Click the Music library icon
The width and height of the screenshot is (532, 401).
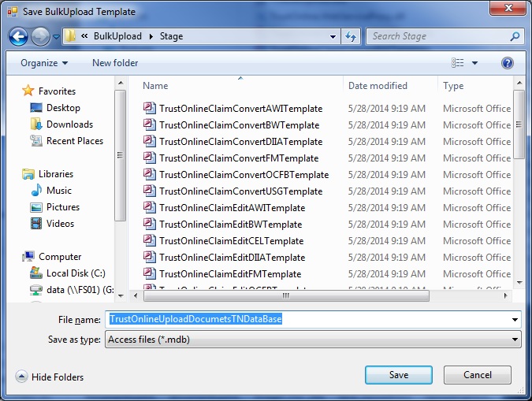36,191
